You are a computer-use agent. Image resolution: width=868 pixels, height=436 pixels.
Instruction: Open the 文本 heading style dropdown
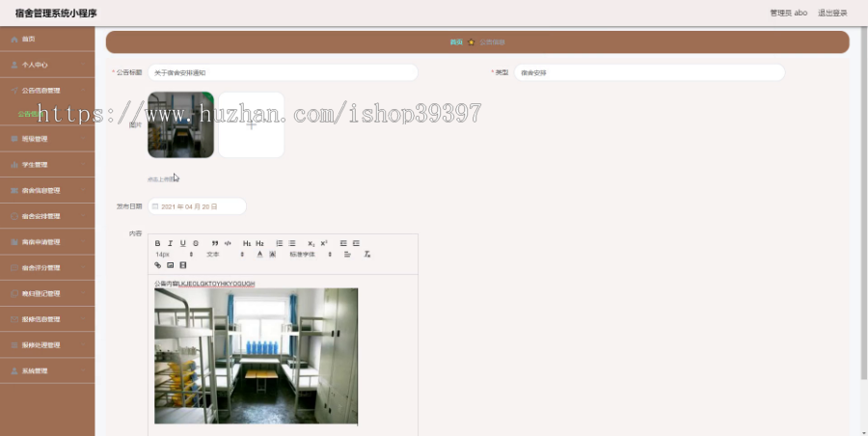tap(226, 255)
